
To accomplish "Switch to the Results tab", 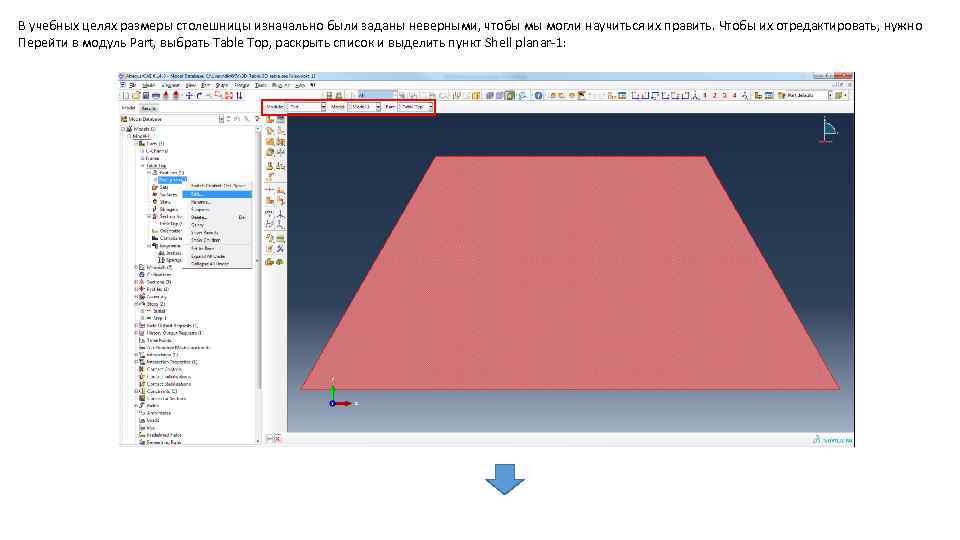I will click(149, 107).
